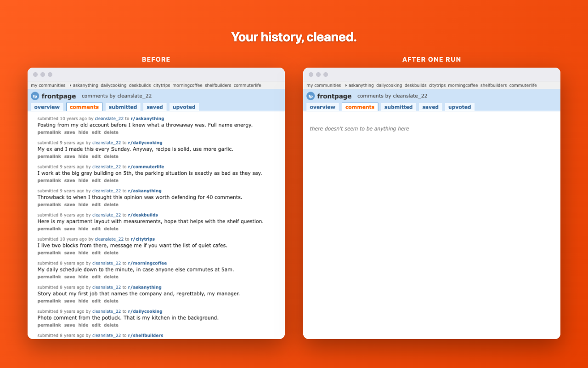588x368 pixels.
Task: Open r/commuterlife link on gray building comment
Action: [146, 167]
